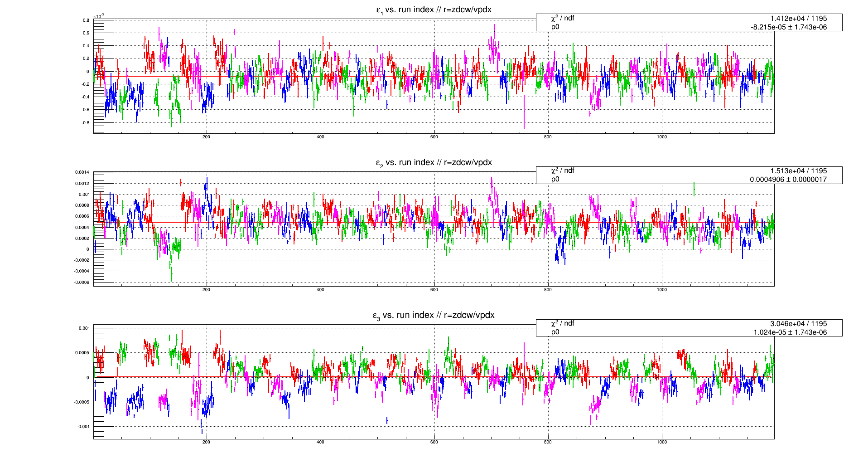Click the y-axis label 0.8 in ε1 plot
The width and height of the screenshot is (868, 458).
(x=86, y=20)
